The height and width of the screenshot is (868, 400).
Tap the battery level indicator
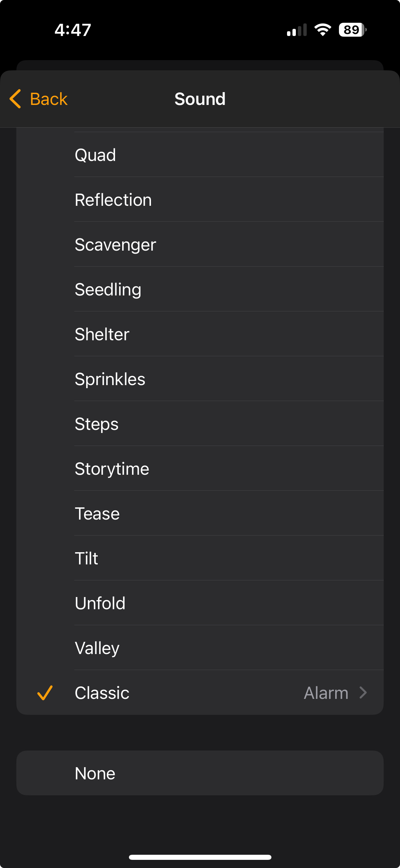(352, 30)
